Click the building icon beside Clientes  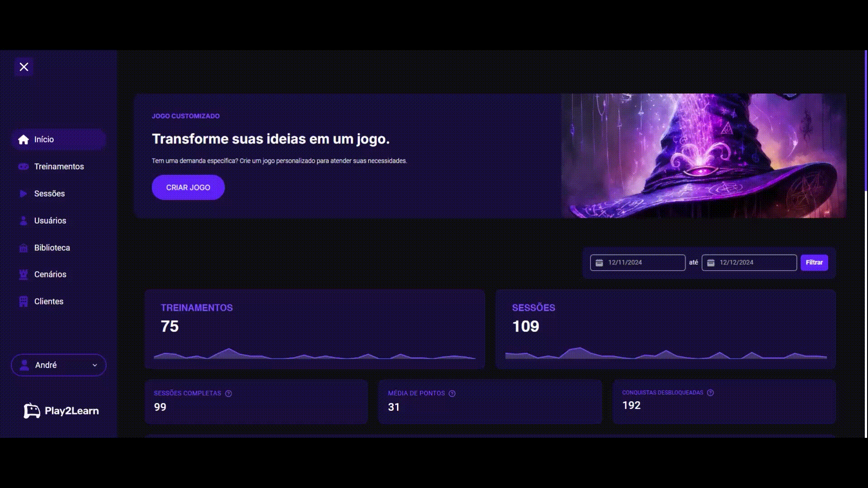[x=24, y=301]
